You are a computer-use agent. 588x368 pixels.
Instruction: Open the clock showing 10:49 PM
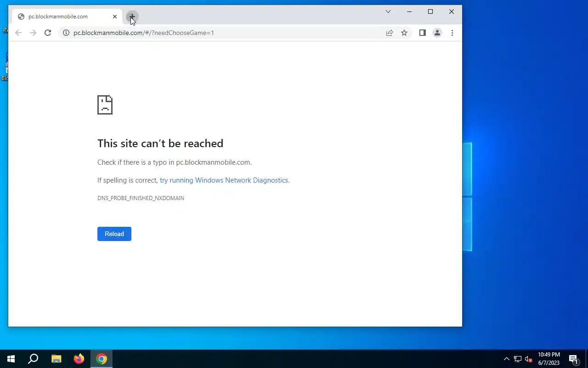pos(549,359)
